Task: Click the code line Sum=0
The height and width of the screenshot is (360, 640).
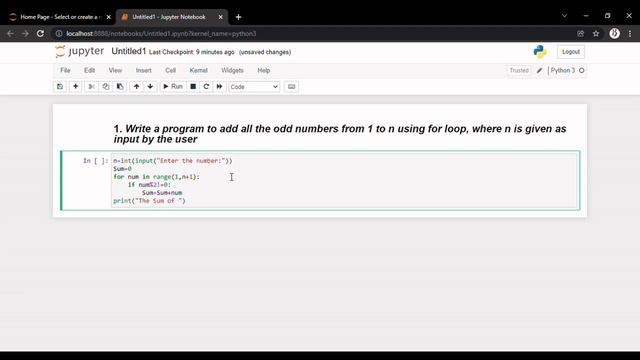Action: [x=122, y=169]
